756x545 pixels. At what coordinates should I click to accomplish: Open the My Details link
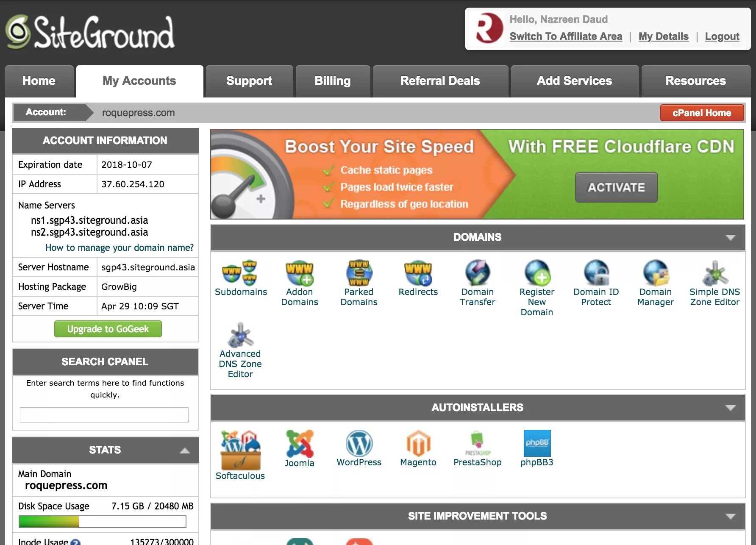[x=664, y=36]
